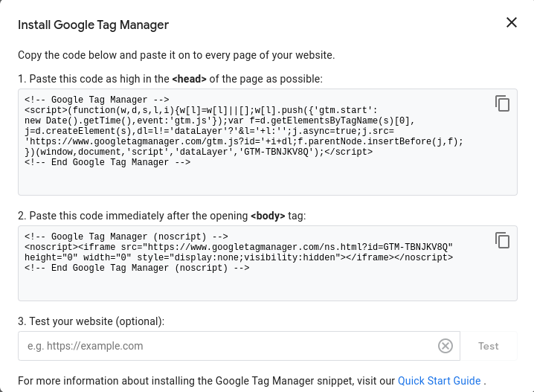Image resolution: width=534 pixels, height=392 pixels.
Task: Click the bold <head> tag text
Action: pos(189,78)
